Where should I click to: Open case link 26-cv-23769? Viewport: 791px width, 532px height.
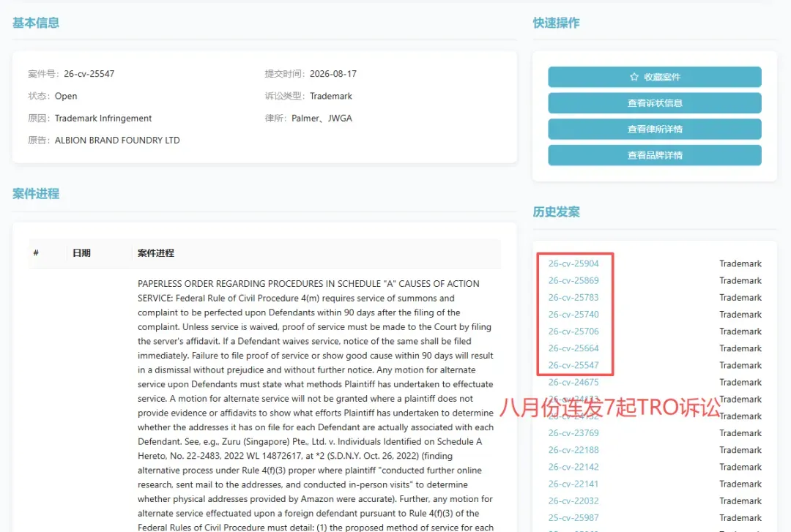573,433
